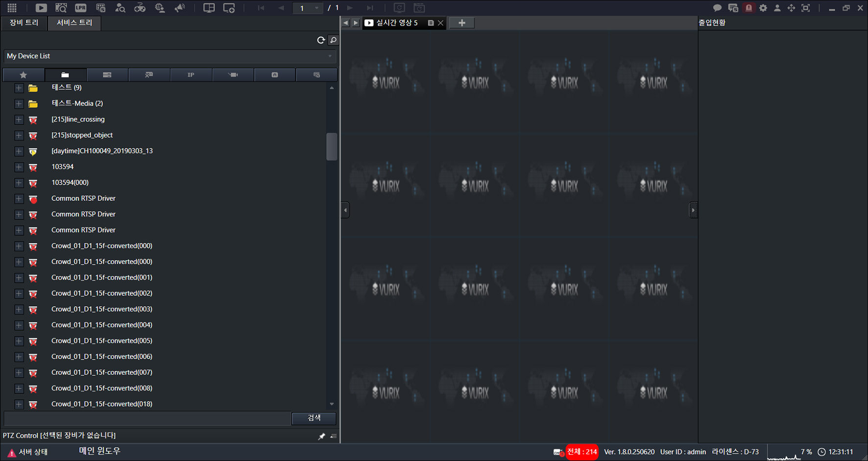Click the screen layout split icon
Viewport: 868px width, 461px height.
[209, 8]
